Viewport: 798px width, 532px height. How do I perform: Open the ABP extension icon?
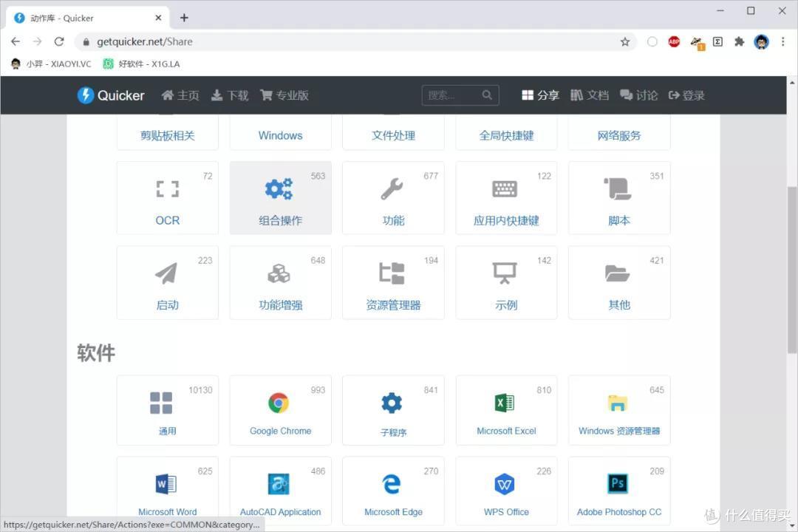674,41
